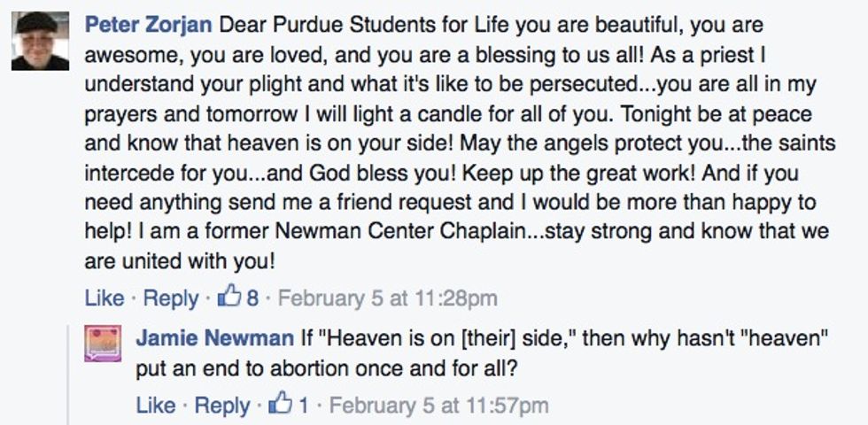The height and width of the screenshot is (425, 868).
Task: Reply to Jamie Newman's comment
Action: pos(221,406)
